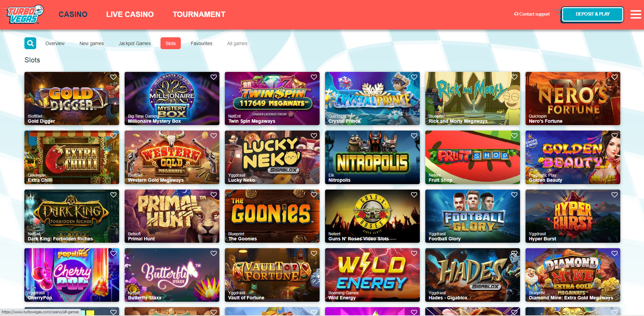Open the TOURNAMENT menu item
644x316 pixels.
(199, 14)
